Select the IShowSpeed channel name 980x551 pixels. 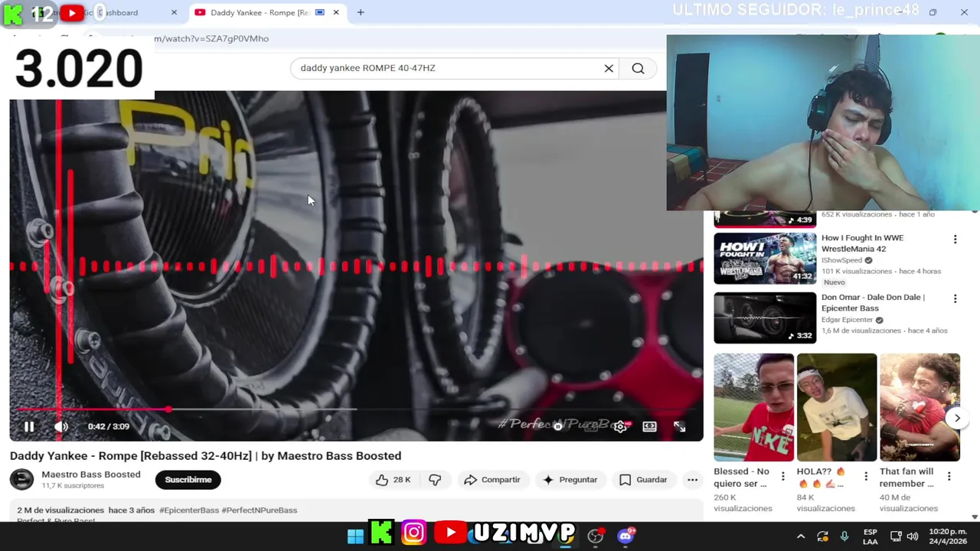(x=841, y=260)
